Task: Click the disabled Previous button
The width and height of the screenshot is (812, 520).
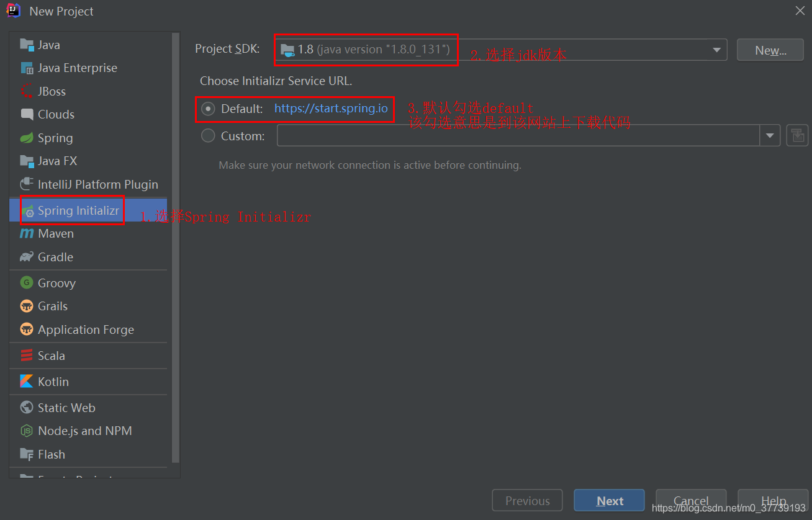Action: pyautogui.click(x=527, y=501)
